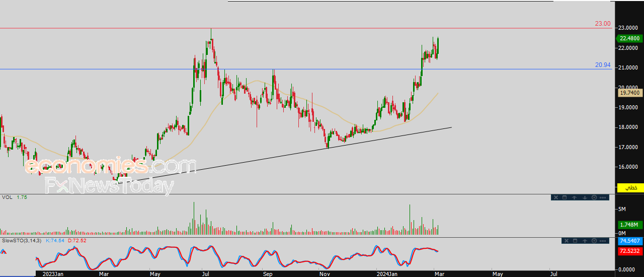
Task: Open more options for SlowSTO panel
Action: (603, 241)
